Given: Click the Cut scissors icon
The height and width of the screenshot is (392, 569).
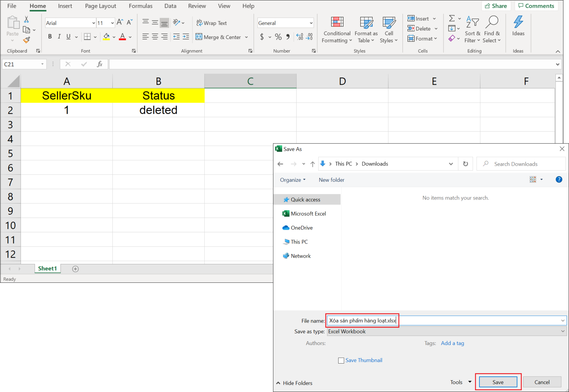Looking at the screenshot, I should pos(26,20).
